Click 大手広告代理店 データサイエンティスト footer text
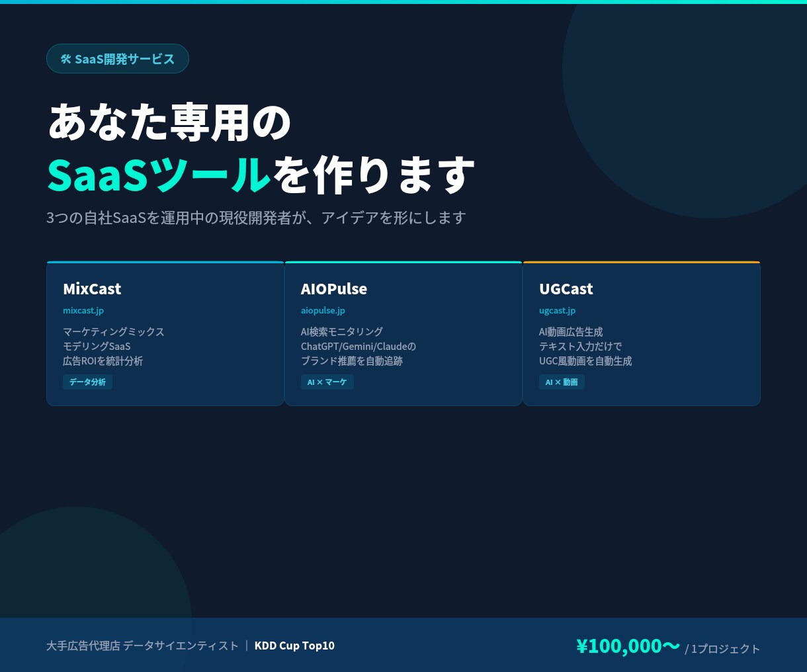 [x=142, y=646]
